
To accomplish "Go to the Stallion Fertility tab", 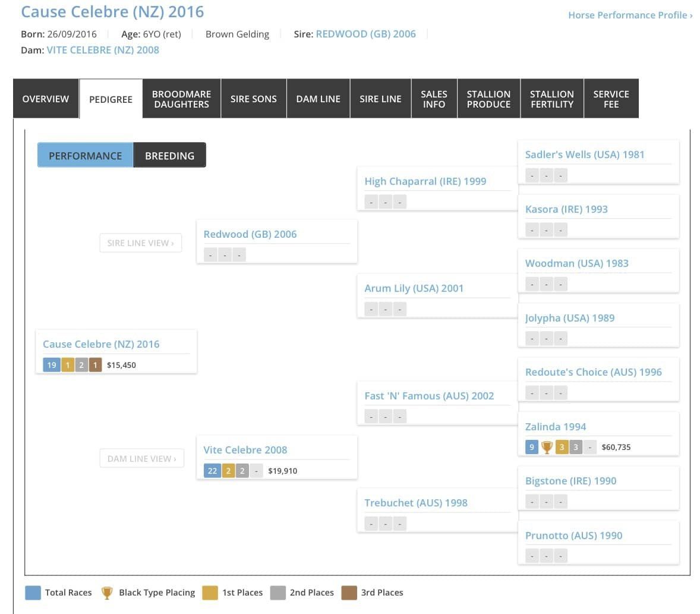I will pyautogui.click(x=552, y=99).
